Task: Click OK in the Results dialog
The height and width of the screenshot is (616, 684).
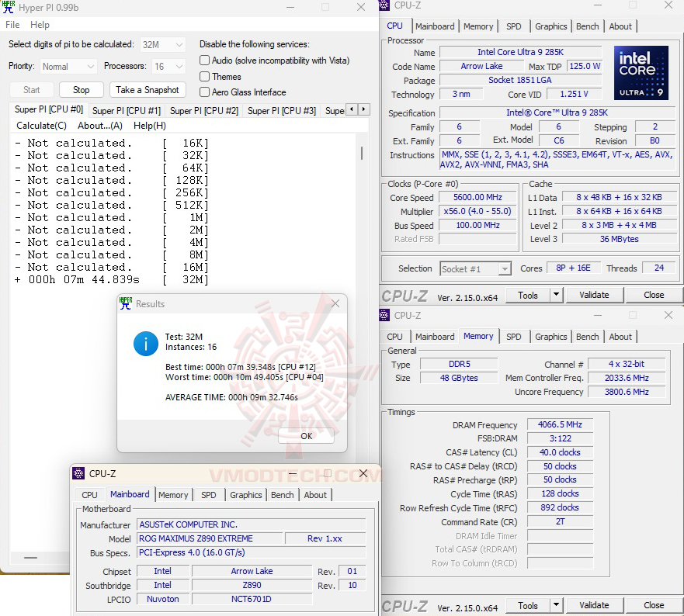Action: 306,436
